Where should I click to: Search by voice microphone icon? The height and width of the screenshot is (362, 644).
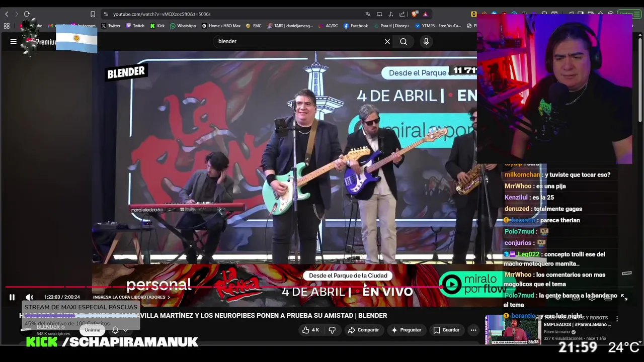click(426, 42)
